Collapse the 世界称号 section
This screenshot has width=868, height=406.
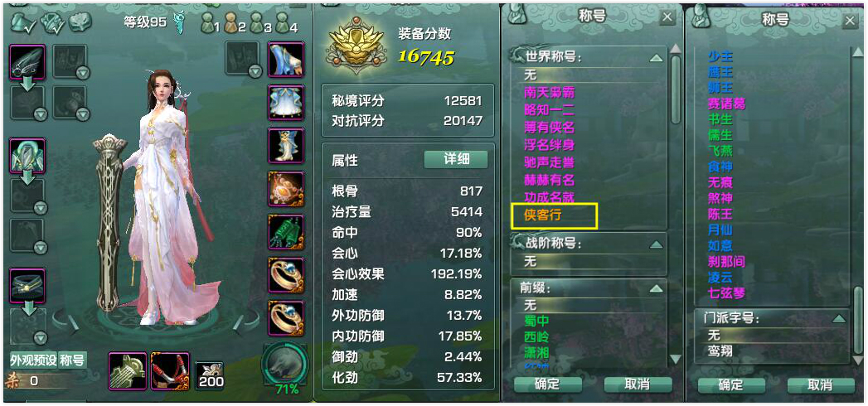click(x=656, y=57)
